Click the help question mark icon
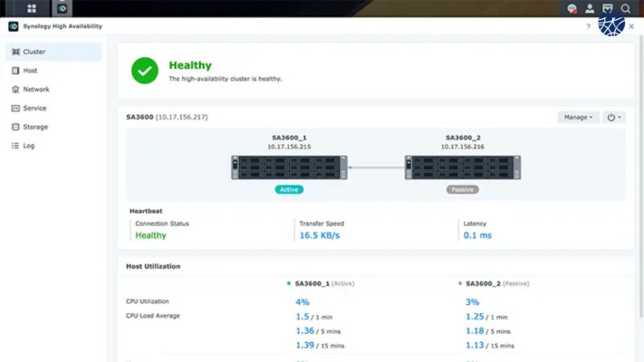 click(588, 26)
